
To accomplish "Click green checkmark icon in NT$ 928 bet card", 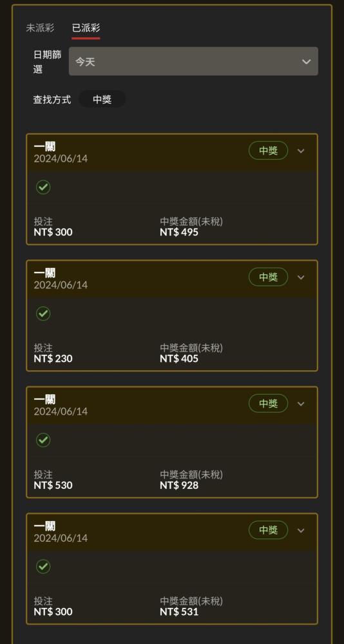I will pos(43,440).
